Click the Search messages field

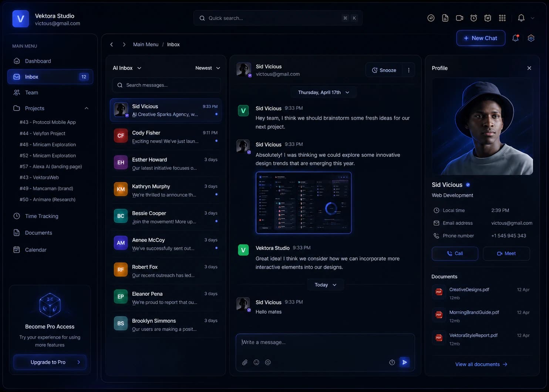pyautogui.click(x=166, y=85)
